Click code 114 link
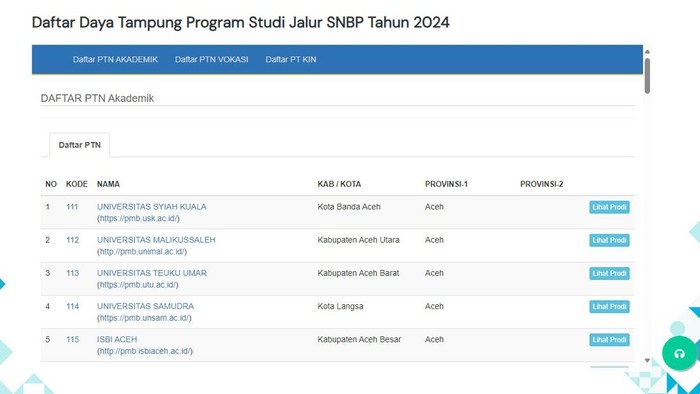 (72, 306)
